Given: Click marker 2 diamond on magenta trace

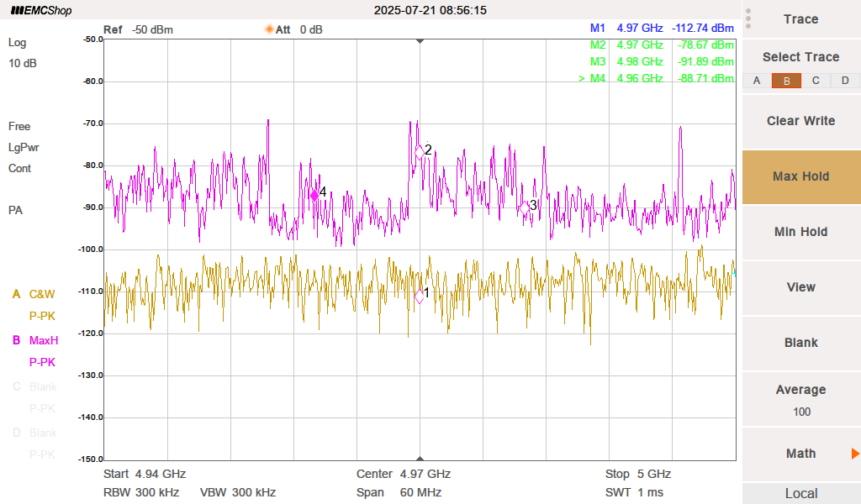Looking at the screenshot, I should pos(420,152).
